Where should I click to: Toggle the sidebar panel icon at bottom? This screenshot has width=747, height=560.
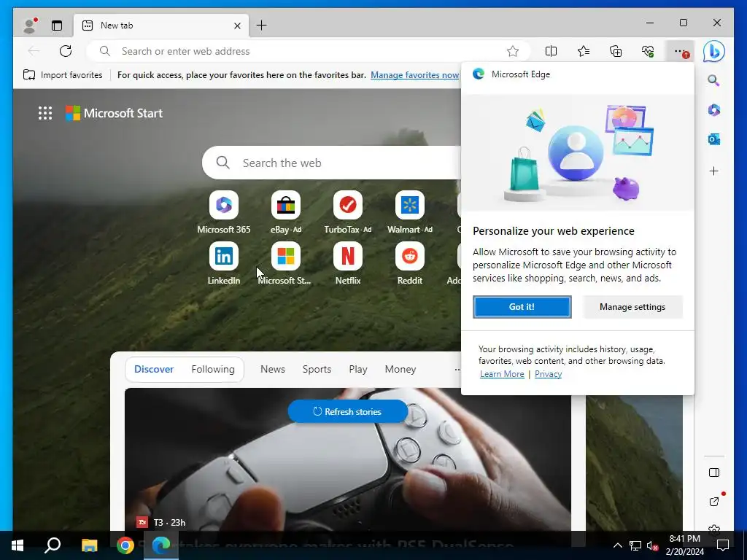click(x=713, y=472)
